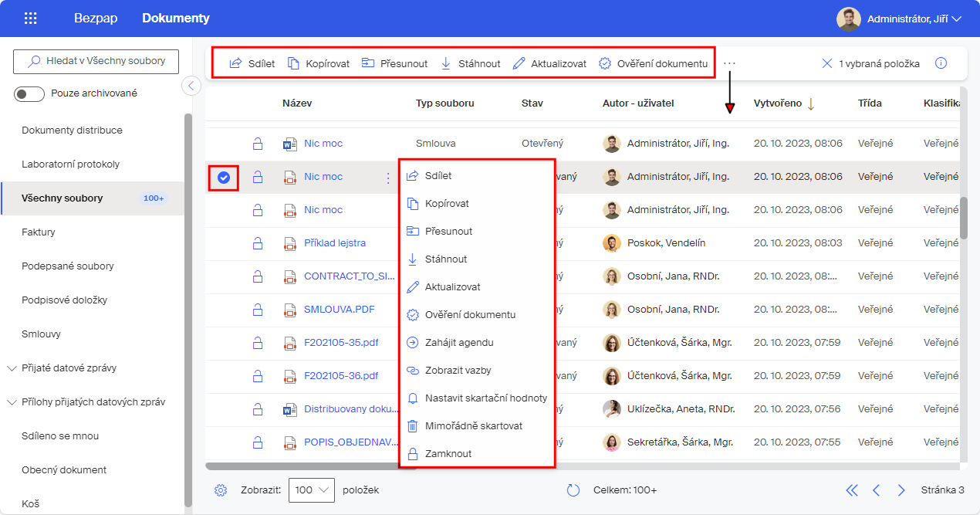Click the Typ souboru column header
The height and width of the screenshot is (515, 980).
coord(445,103)
